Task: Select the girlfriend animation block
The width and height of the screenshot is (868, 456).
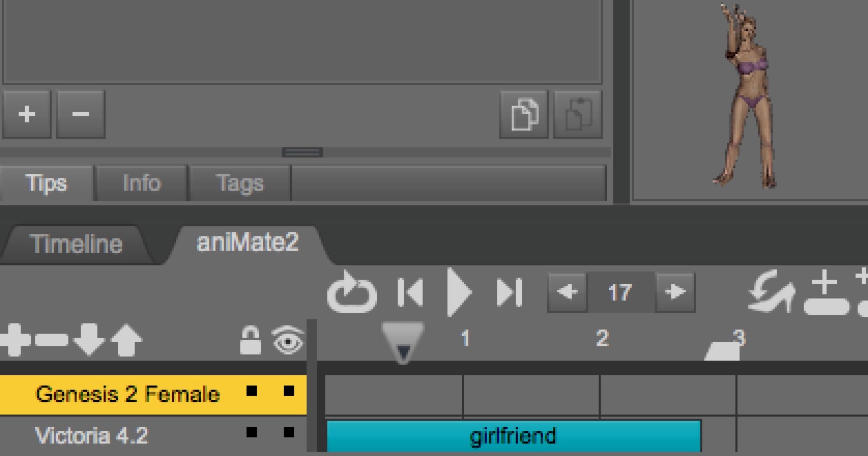Action: (513, 436)
